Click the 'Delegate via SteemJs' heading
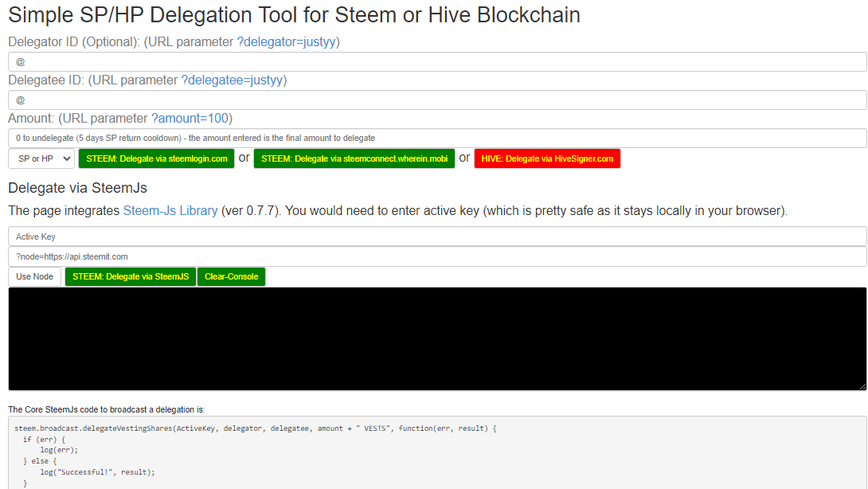The width and height of the screenshot is (868, 489). [x=77, y=188]
